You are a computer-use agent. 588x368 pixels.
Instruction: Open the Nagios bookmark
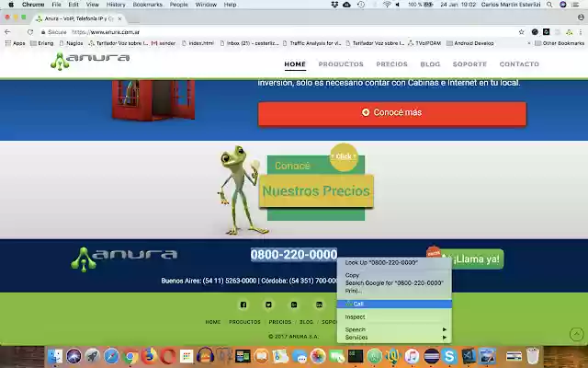pos(71,43)
